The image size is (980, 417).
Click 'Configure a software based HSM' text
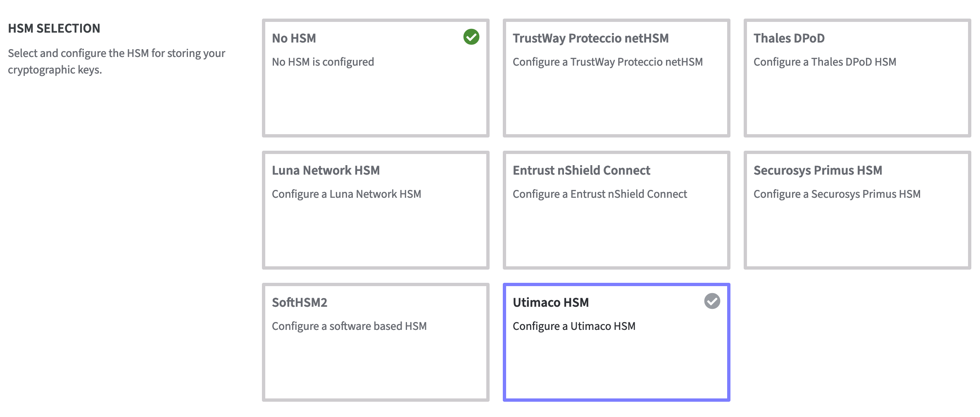tap(349, 326)
